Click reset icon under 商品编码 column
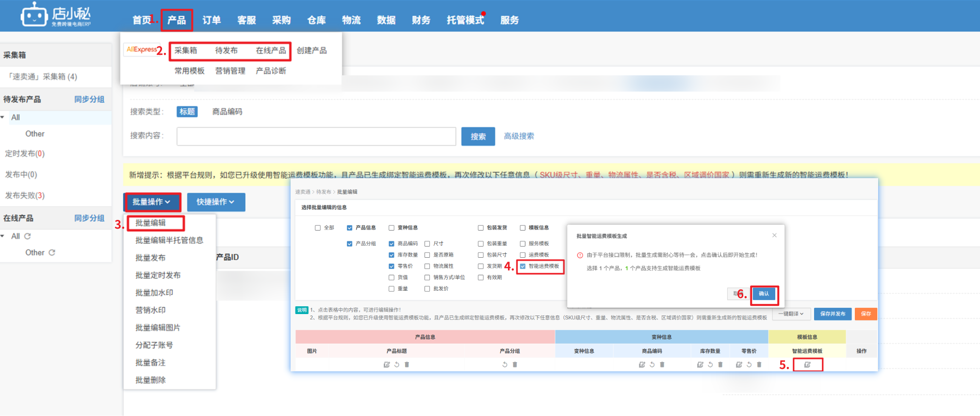This screenshot has width=980, height=416. [652, 365]
